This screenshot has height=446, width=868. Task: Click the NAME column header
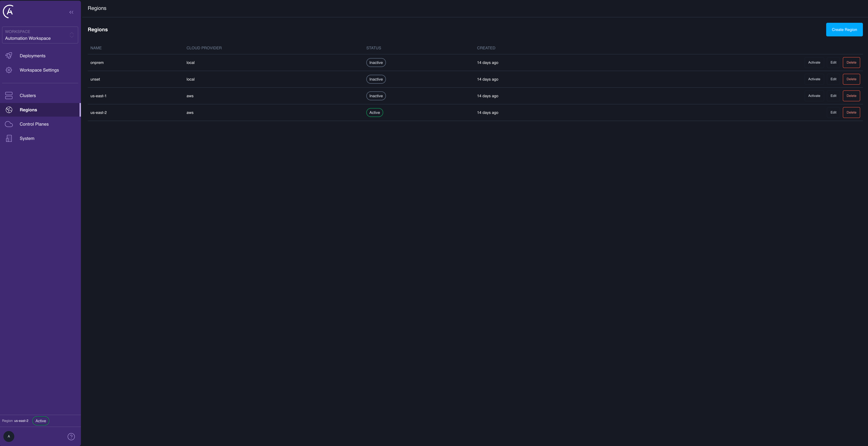point(96,48)
